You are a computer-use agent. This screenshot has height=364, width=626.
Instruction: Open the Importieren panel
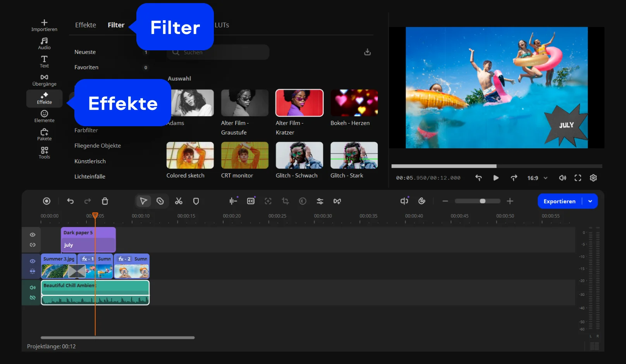pos(44,25)
